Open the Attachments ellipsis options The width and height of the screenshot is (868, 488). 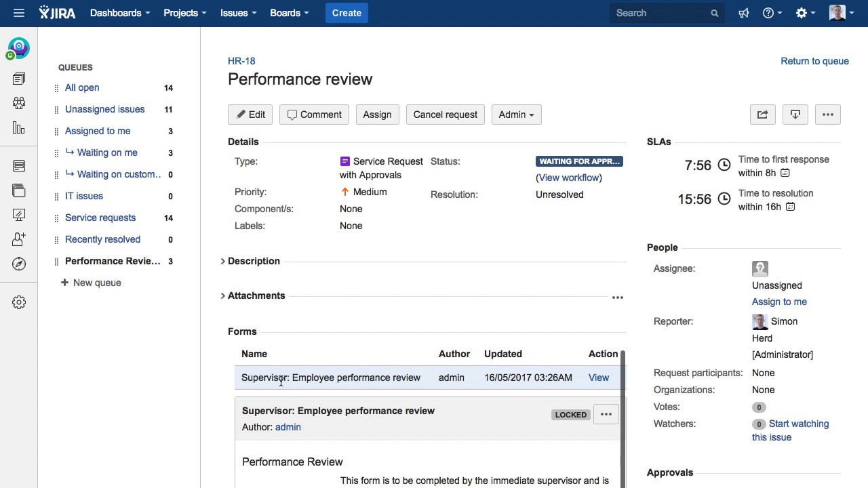pos(618,297)
